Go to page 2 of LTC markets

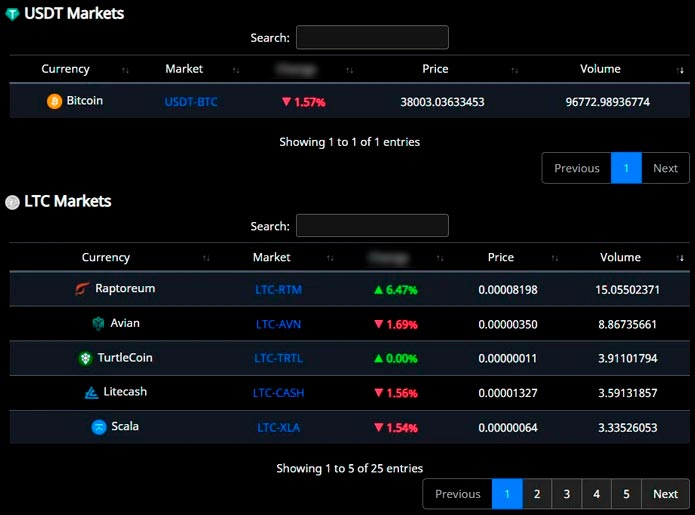(x=537, y=494)
